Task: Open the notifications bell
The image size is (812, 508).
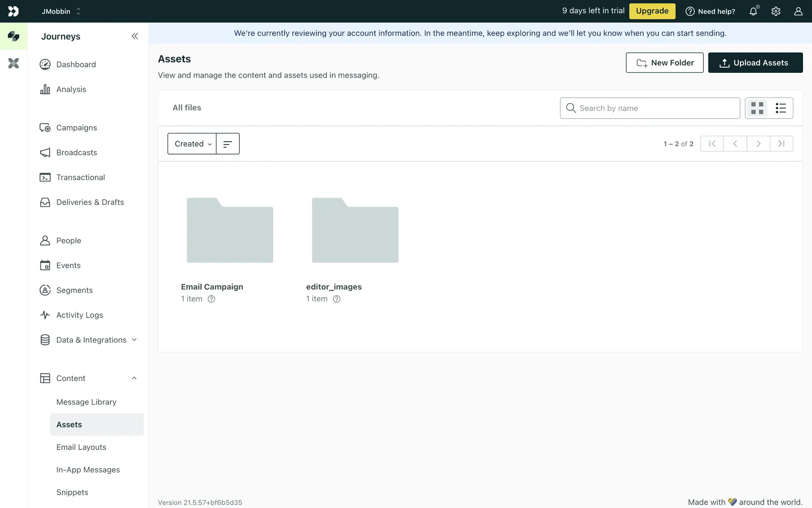Action: [x=753, y=11]
